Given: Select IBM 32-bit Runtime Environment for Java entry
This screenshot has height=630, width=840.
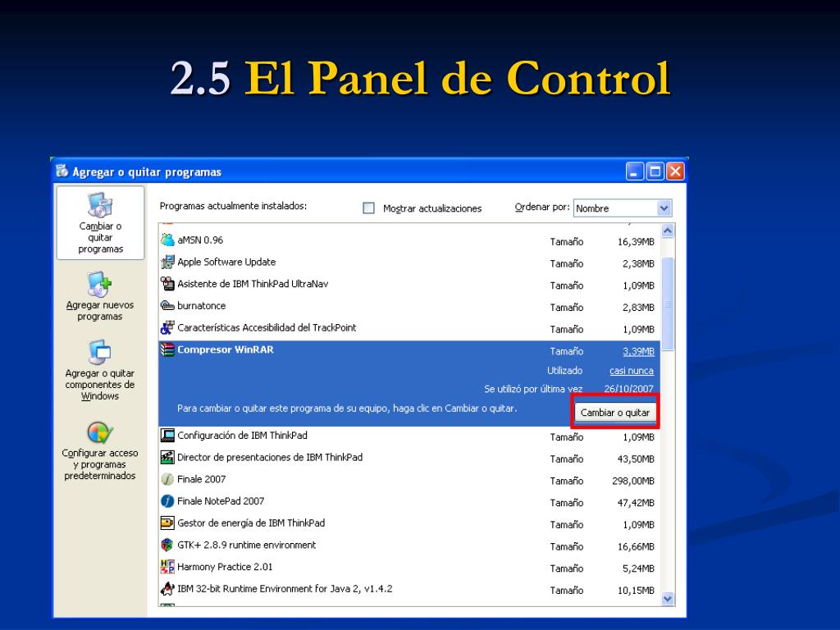Looking at the screenshot, I should [285, 589].
